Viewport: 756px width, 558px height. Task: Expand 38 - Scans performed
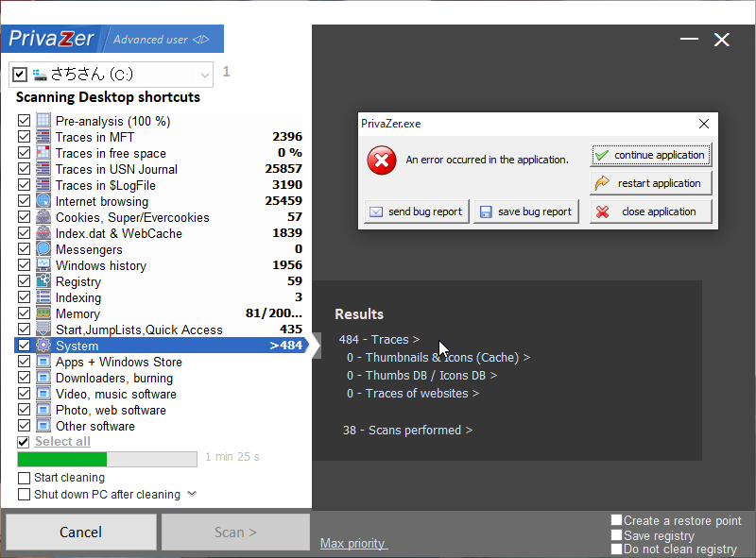[407, 431]
